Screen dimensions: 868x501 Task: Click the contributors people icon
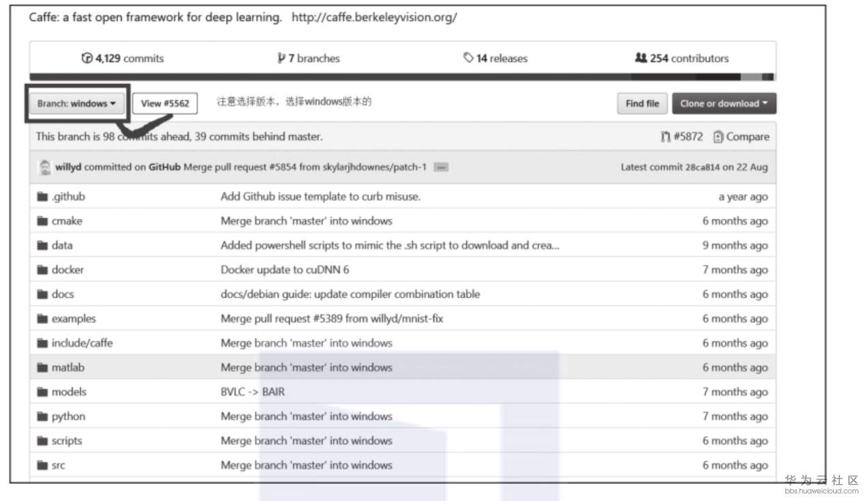click(641, 58)
